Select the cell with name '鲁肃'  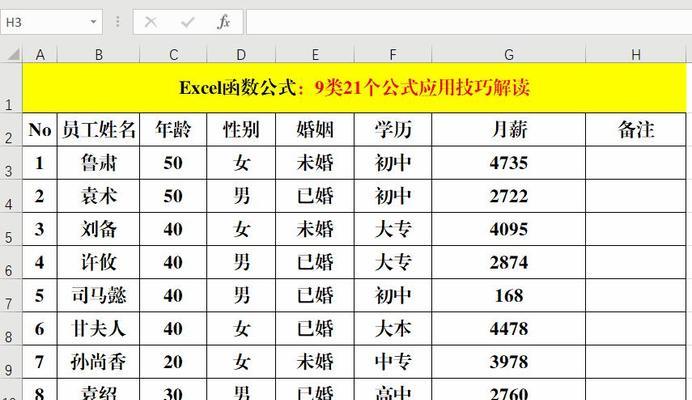(x=98, y=162)
